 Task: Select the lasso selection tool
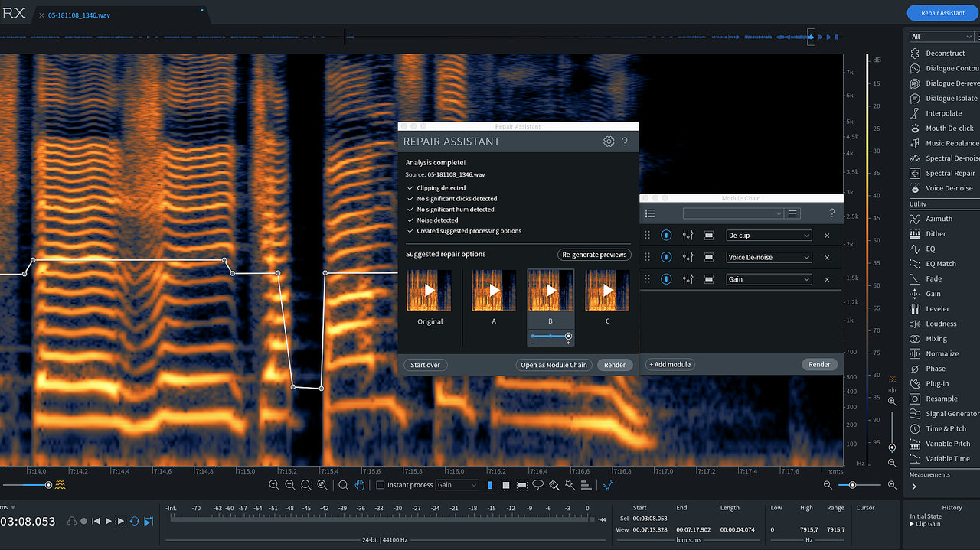[x=537, y=485]
